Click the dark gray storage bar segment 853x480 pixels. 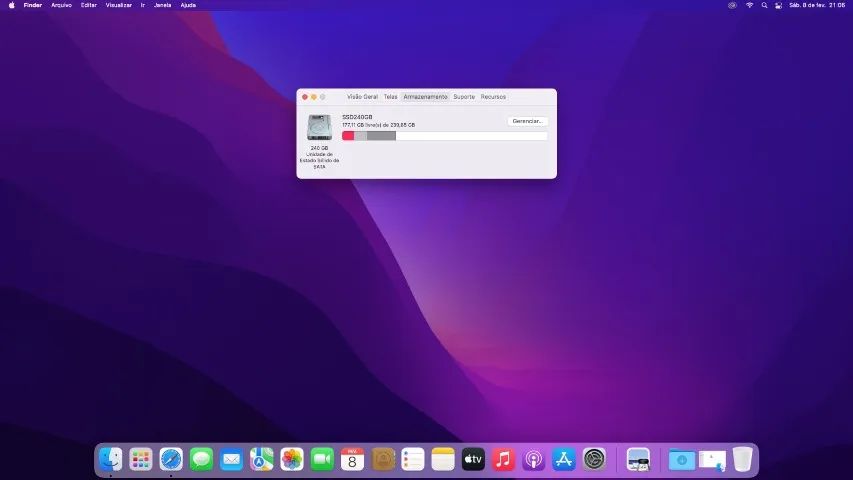click(x=381, y=136)
